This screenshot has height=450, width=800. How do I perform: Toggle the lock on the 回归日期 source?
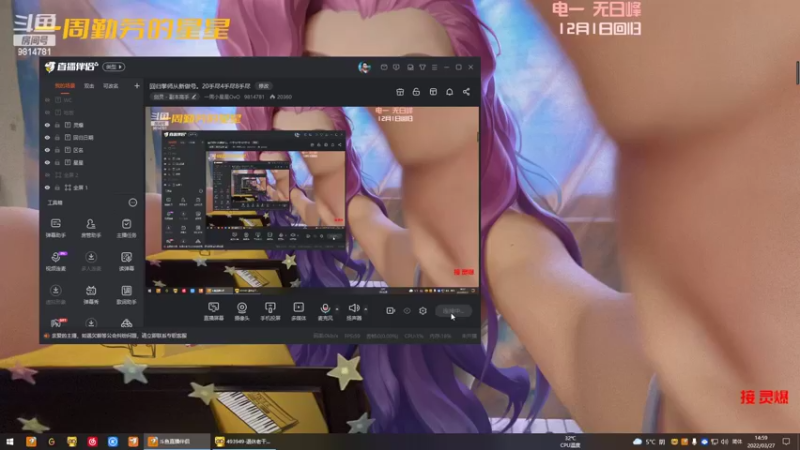pos(57,138)
